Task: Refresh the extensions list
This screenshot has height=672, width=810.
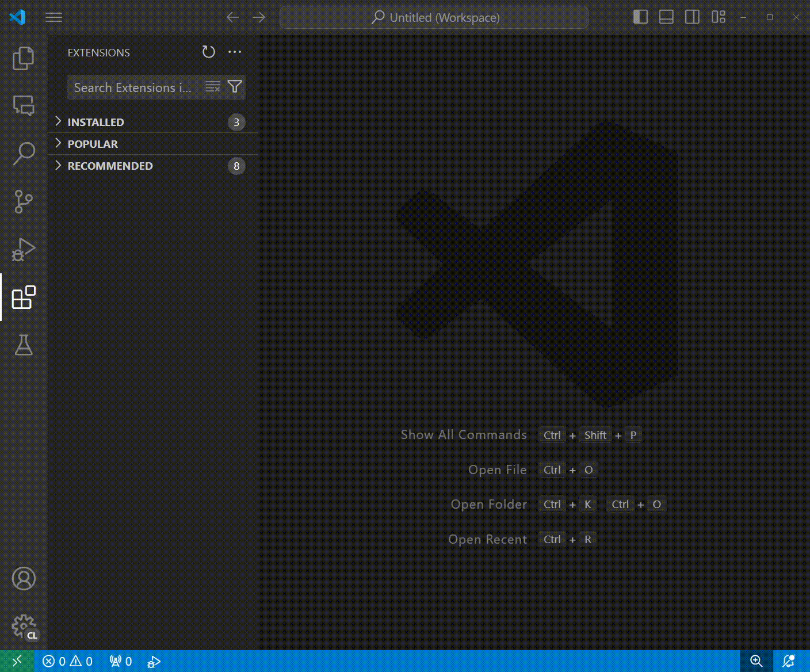Action: 208,52
